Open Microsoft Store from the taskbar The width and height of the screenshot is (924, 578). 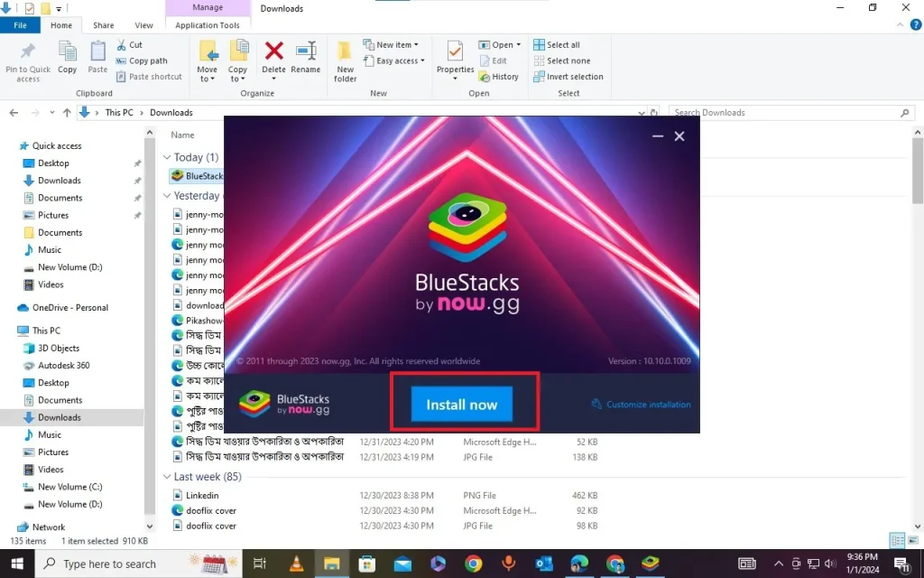(367, 564)
